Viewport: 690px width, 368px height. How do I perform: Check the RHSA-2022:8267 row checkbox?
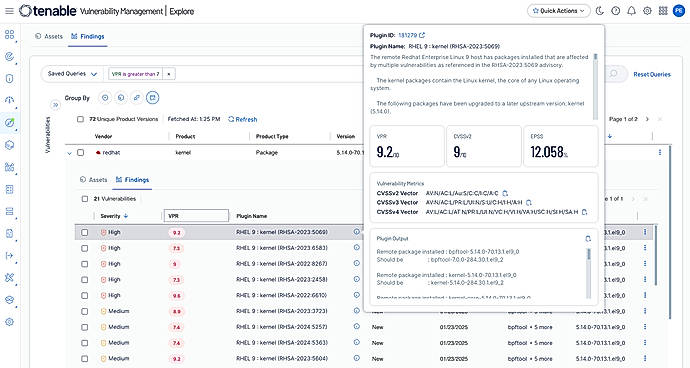point(84,264)
